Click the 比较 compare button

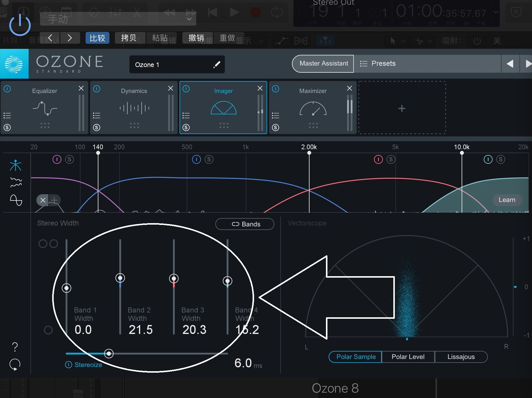click(98, 38)
